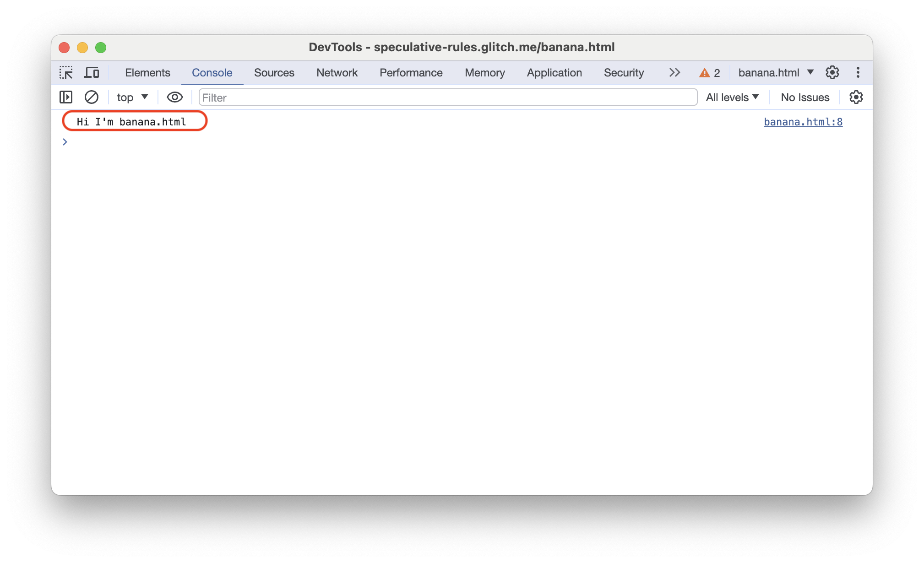Image resolution: width=924 pixels, height=563 pixels.
Task: Click the warnings indicator showing 2 issues
Action: tap(710, 73)
